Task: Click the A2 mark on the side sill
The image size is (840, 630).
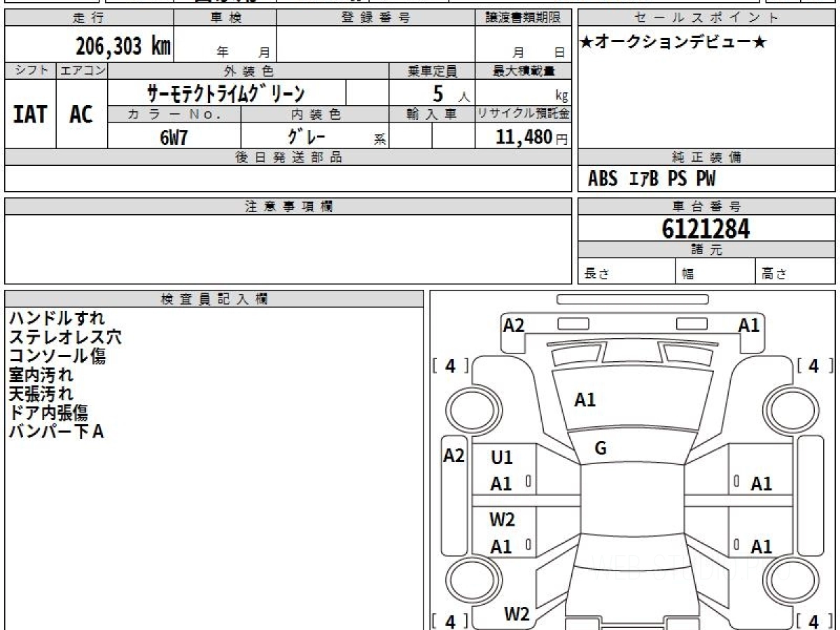Action: pos(454,456)
